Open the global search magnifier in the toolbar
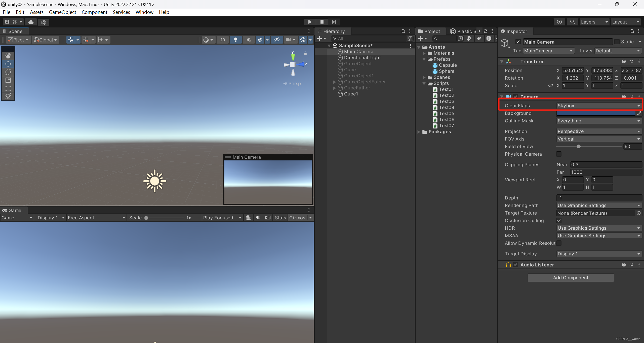Viewport: 644px width, 343px height. pos(572,22)
